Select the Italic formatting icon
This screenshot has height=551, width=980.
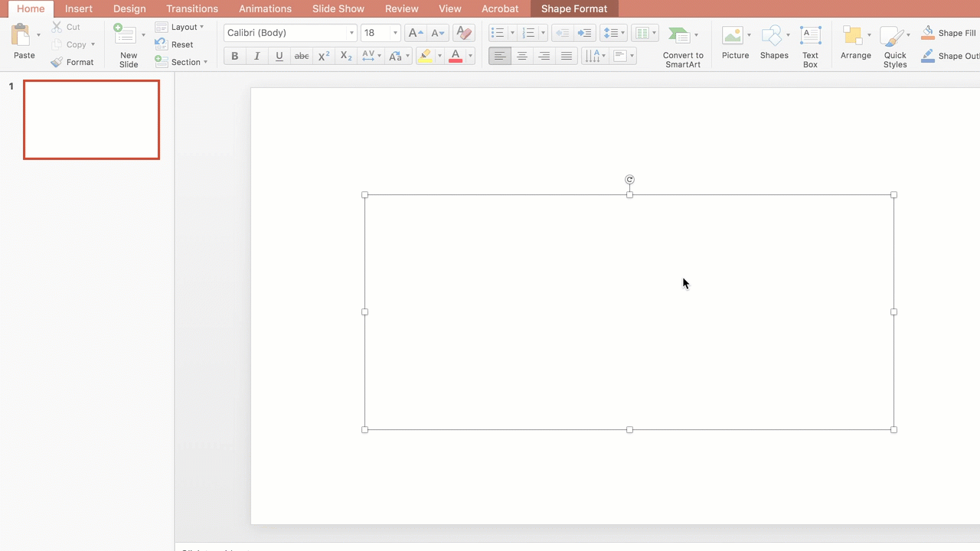256,55
